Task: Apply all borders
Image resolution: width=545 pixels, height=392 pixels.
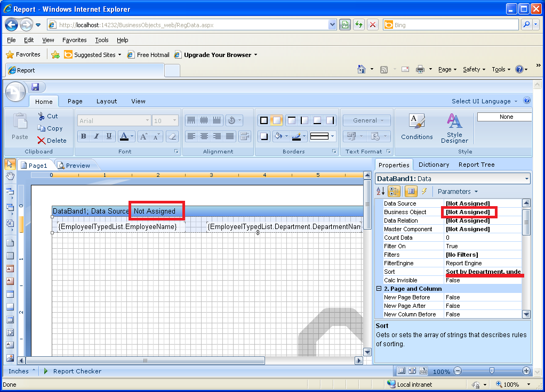Action: coord(264,120)
